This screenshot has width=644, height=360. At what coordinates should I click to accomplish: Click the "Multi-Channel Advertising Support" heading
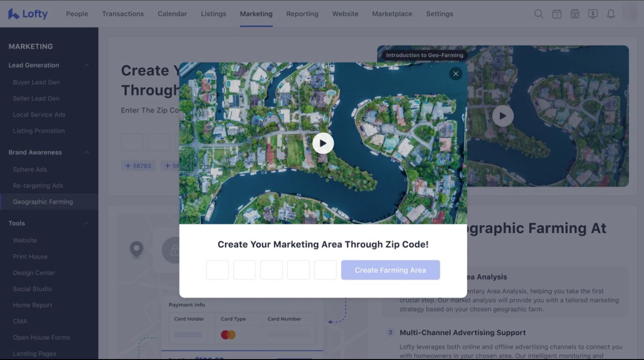pyautogui.click(x=463, y=333)
